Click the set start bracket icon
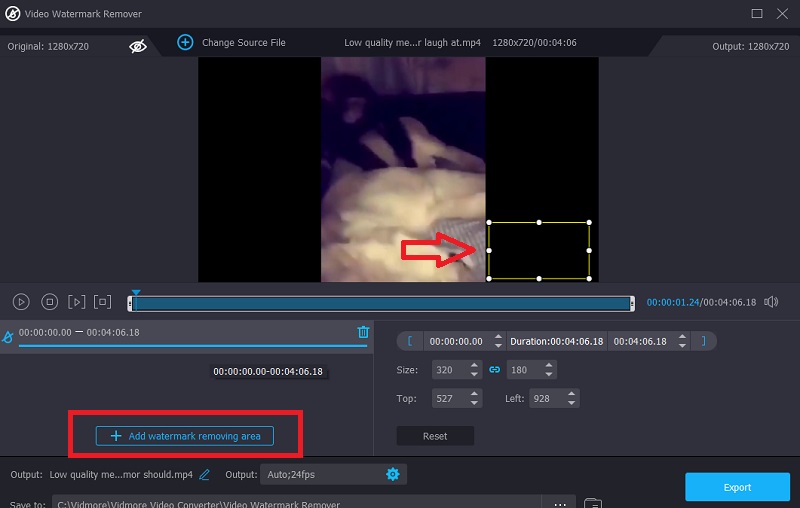Viewport: 800px width, 508px height. [x=409, y=341]
